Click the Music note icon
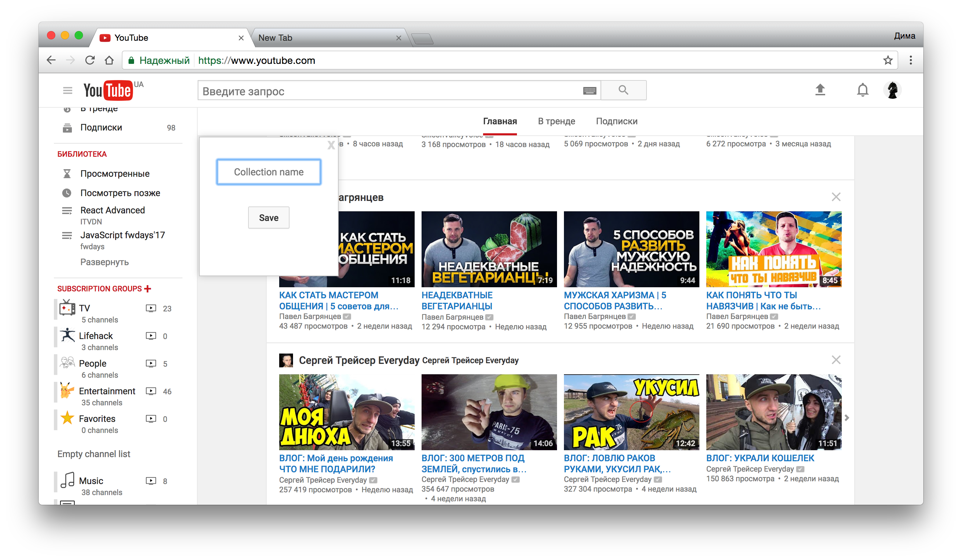Screen dimensions: 962x560 pos(67,480)
